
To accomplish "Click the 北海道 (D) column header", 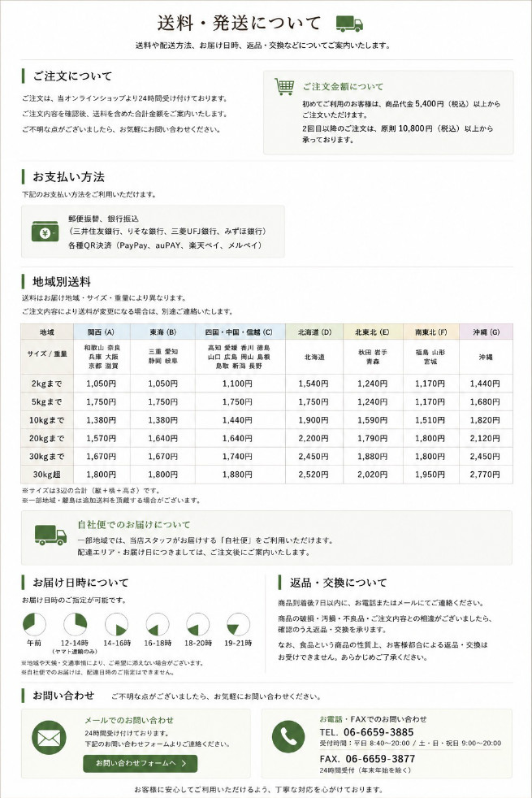I will point(314,332).
